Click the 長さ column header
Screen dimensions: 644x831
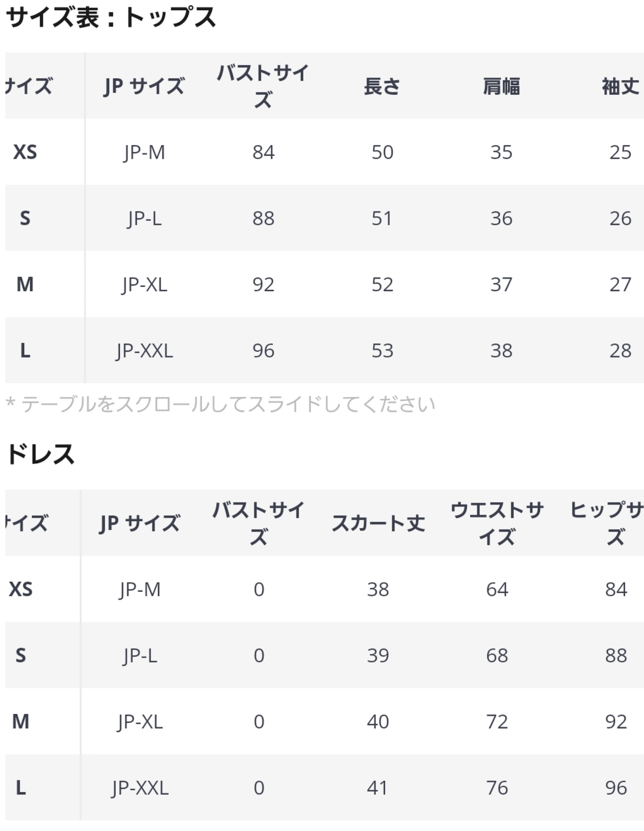coord(382,86)
